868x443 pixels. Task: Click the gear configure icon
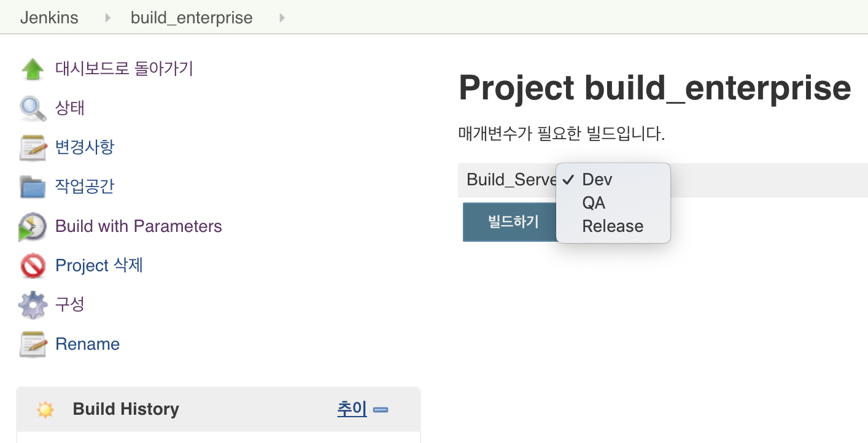pyautogui.click(x=33, y=305)
